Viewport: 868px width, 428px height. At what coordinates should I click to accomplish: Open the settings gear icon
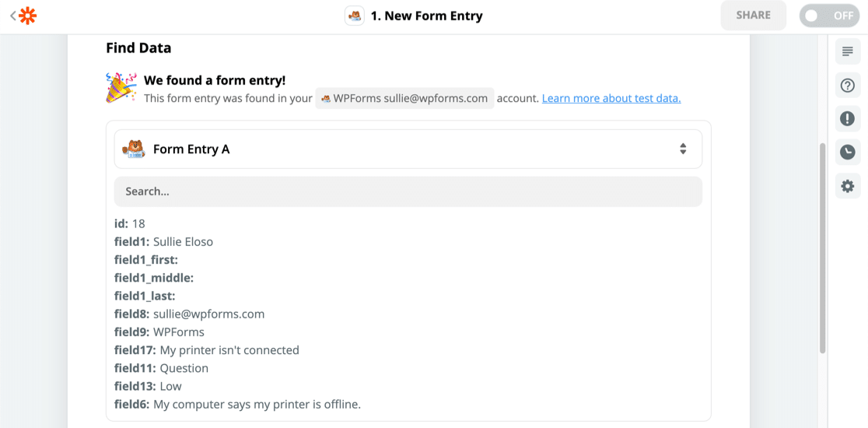(x=848, y=186)
